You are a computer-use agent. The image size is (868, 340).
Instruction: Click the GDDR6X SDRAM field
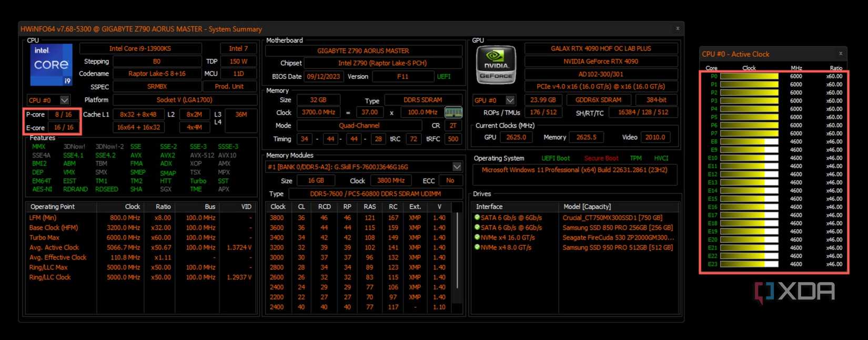tap(597, 100)
